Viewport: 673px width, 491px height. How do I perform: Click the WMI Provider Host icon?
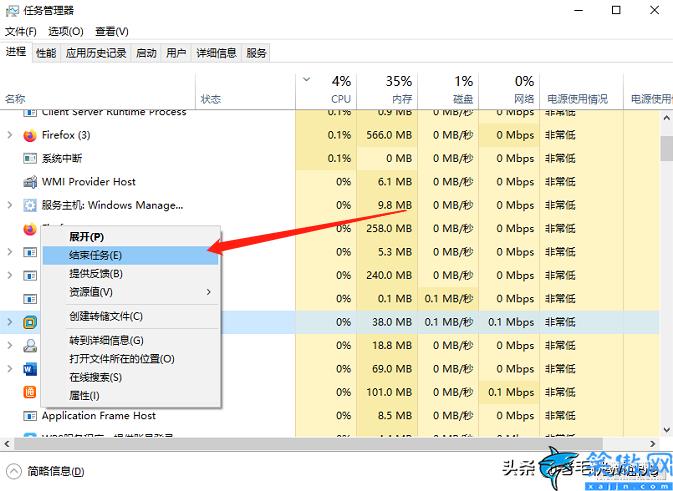pos(30,182)
